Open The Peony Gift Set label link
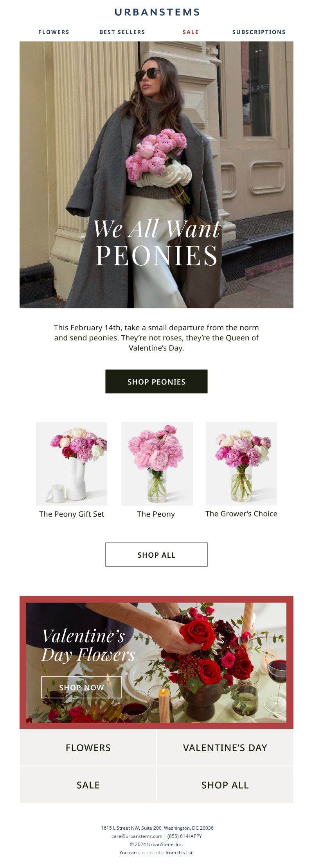The image size is (313, 868). pos(72,514)
